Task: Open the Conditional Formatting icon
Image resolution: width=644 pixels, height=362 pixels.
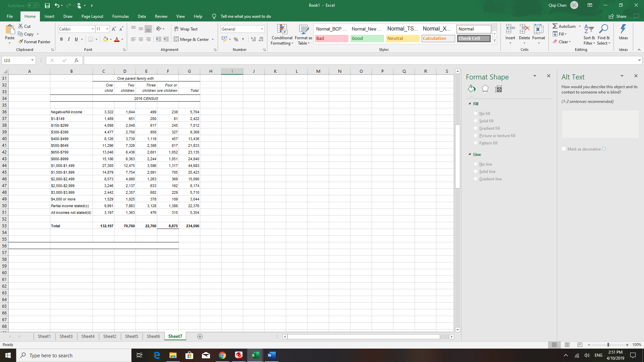Action: [282, 30]
